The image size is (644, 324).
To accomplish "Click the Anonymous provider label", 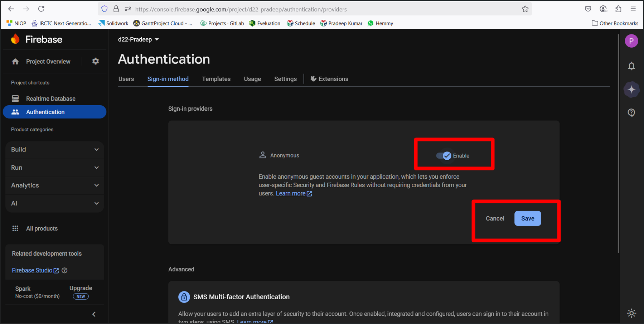I will click(285, 155).
